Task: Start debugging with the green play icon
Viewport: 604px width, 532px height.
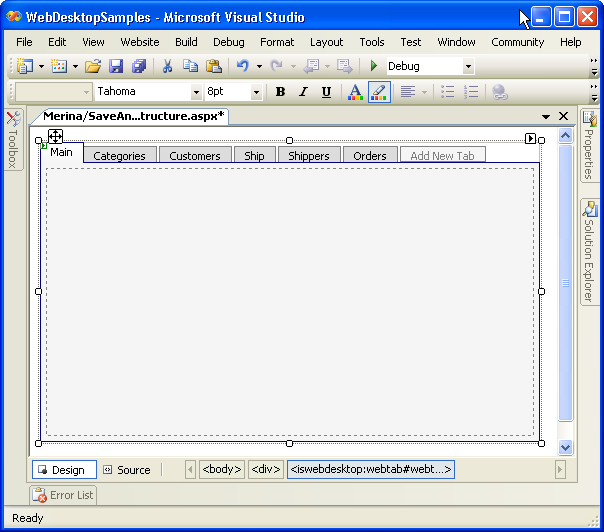Action: pos(373,66)
